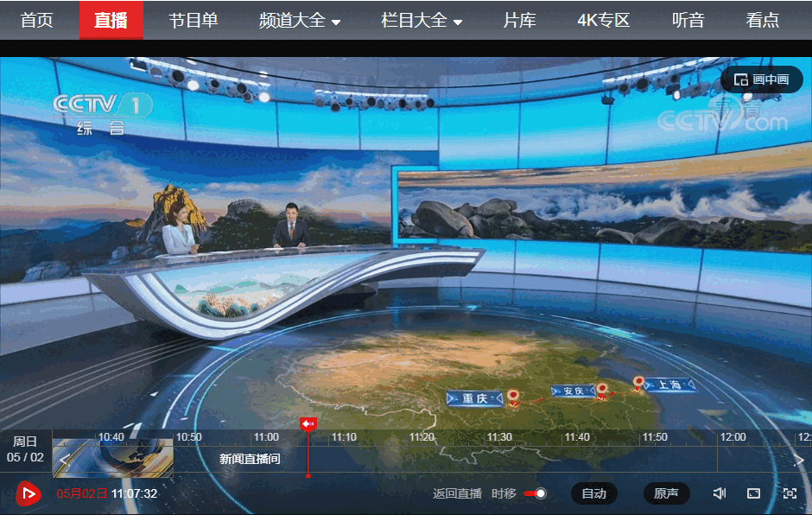Open the 频道大全 channels dropdown
This screenshot has width=812, height=515.
(298, 21)
